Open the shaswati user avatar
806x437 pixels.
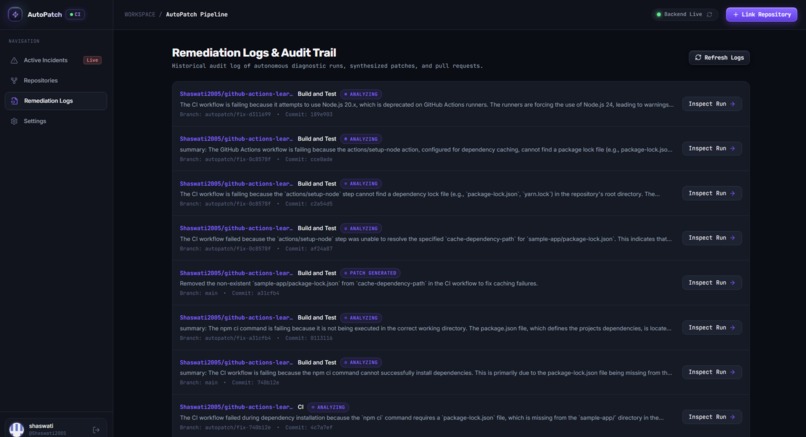16,429
